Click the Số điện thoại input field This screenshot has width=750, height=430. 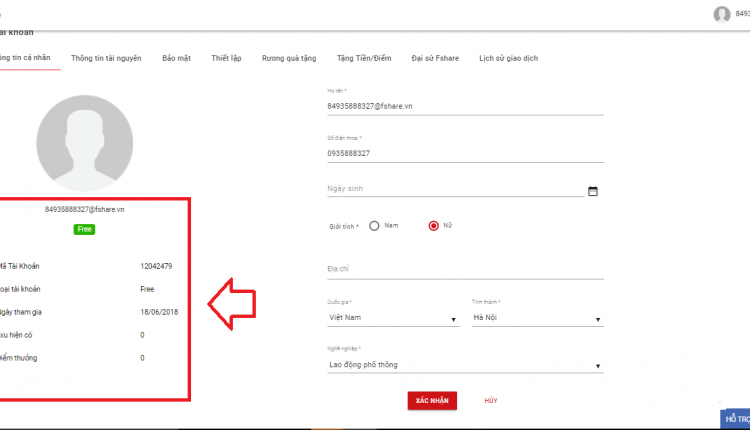pos(465,154)
